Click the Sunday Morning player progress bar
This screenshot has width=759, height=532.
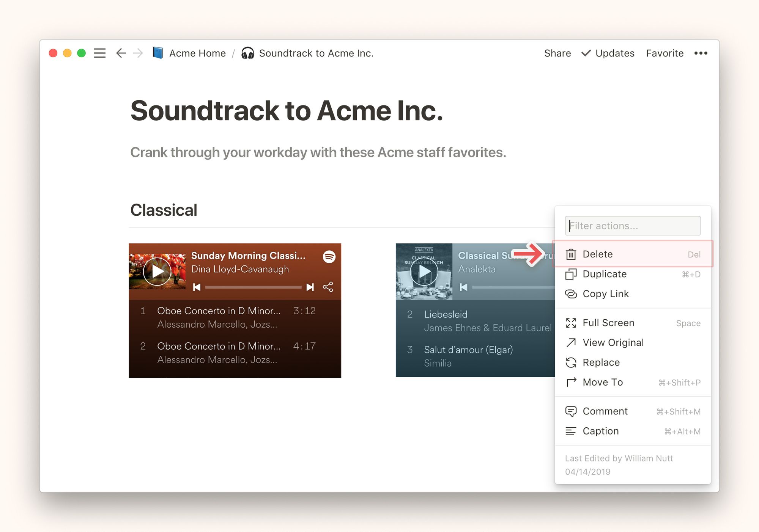(253, 287)
